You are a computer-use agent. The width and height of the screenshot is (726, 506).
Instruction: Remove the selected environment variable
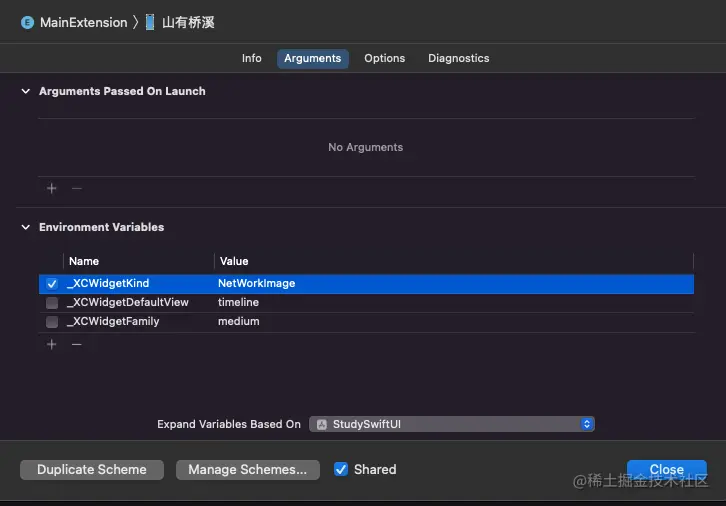77,344
